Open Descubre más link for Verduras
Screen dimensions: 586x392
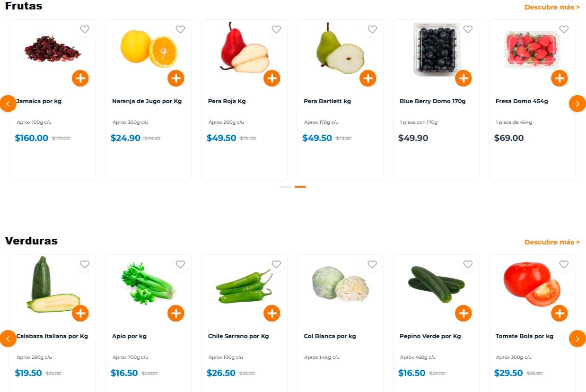click(x=552, y=242)
